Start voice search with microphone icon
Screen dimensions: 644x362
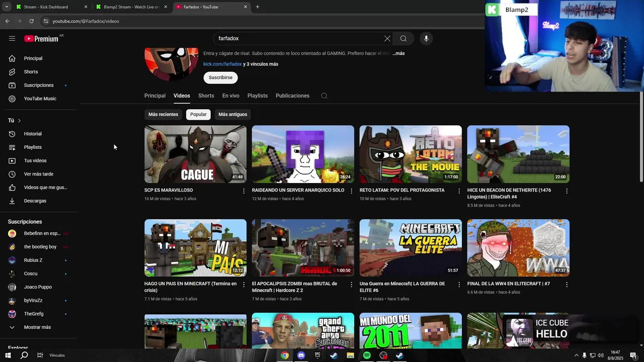click(426, 38)
